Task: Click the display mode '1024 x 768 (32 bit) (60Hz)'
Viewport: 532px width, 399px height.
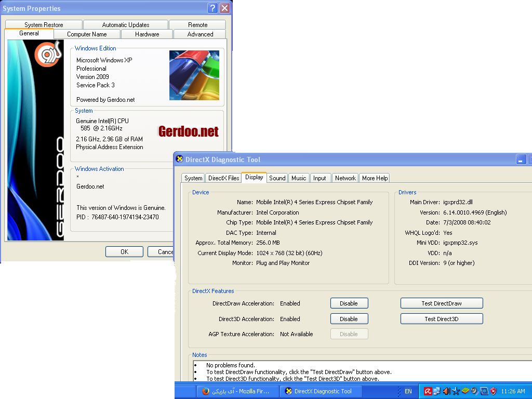Action: tap(289, 253)
